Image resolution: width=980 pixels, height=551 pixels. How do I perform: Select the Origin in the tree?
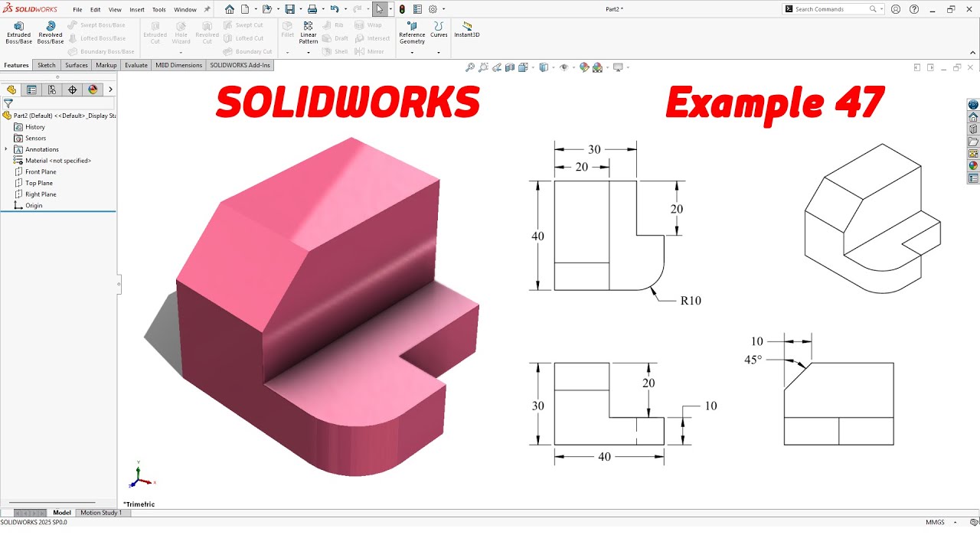[x=28, y=205]
